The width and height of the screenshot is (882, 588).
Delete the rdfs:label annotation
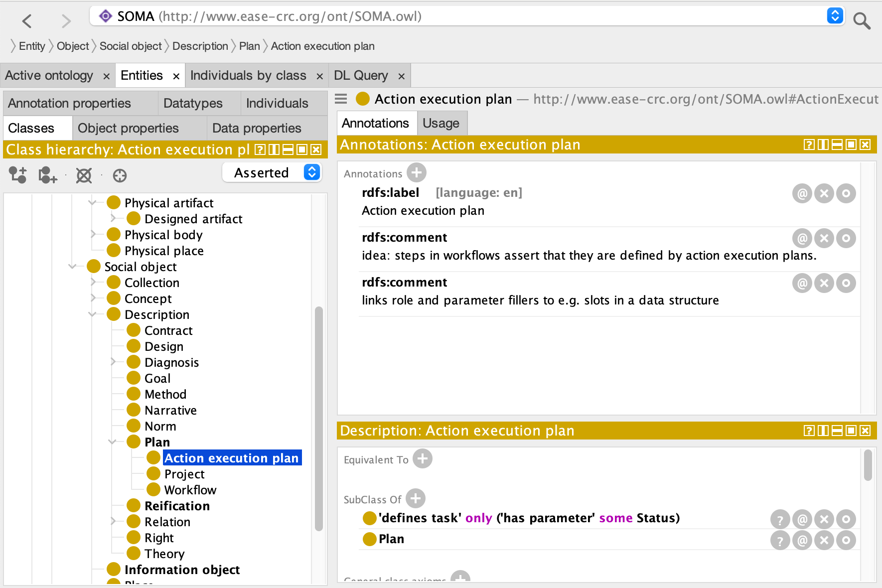(824, 193)
